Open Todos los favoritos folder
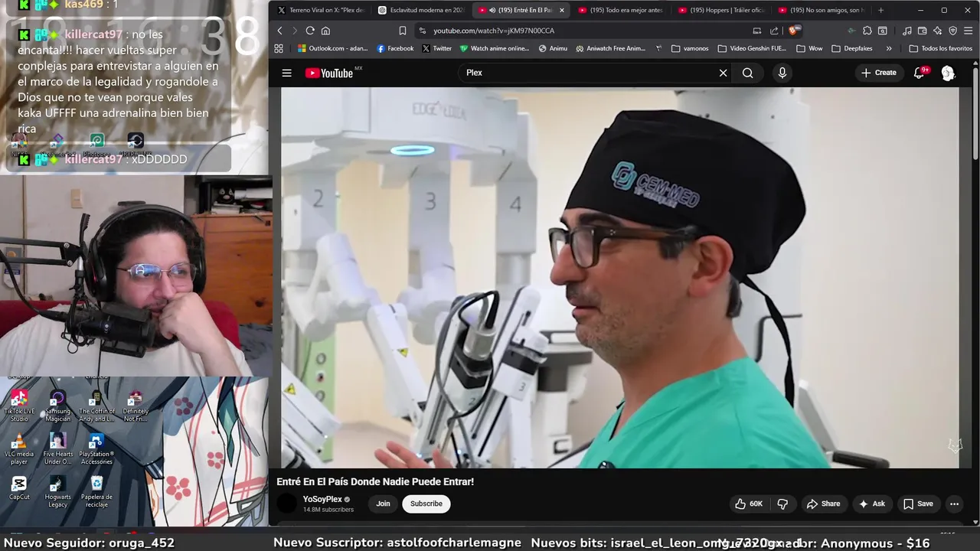This screenshot has width=980, height=551. 940,48
